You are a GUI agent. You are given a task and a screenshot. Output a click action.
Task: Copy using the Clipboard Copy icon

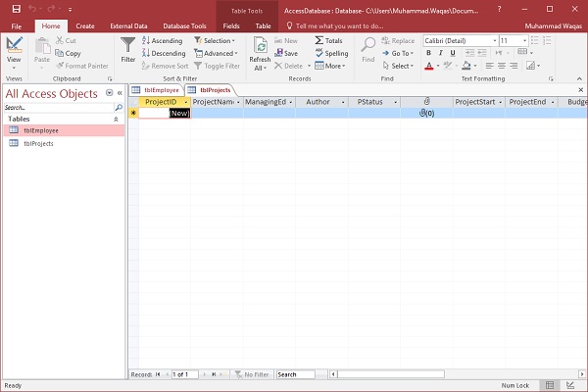[x=67, y=53]
